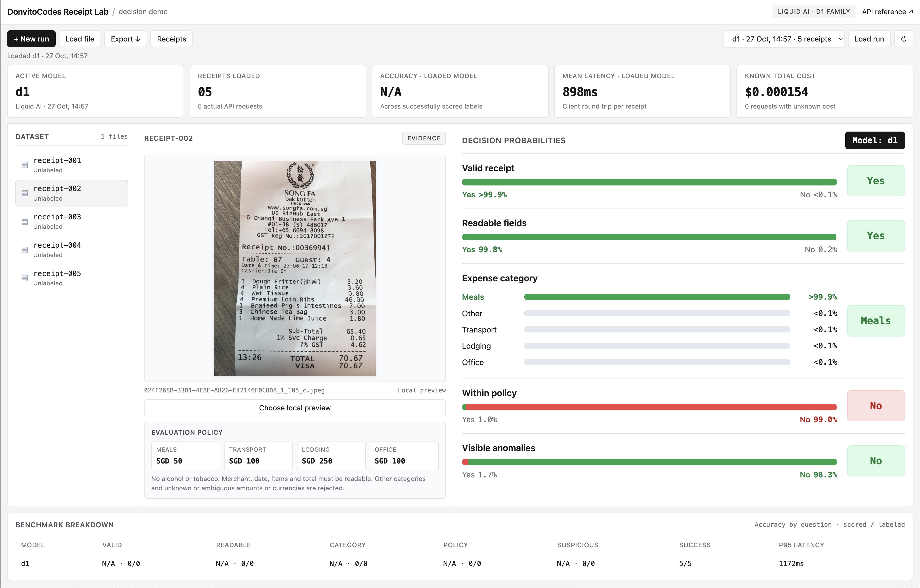Click the 898ms mean latency value
Screen dimensions: 920x588
580,92
